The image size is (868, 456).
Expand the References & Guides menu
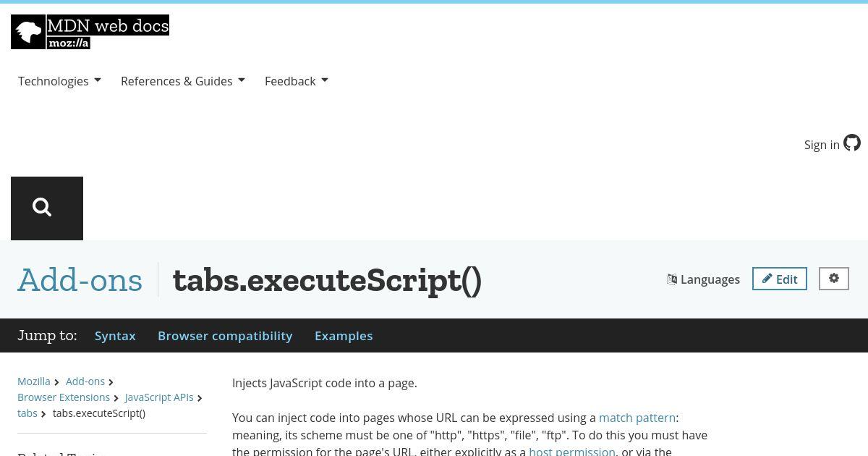[x=183, y=81]
